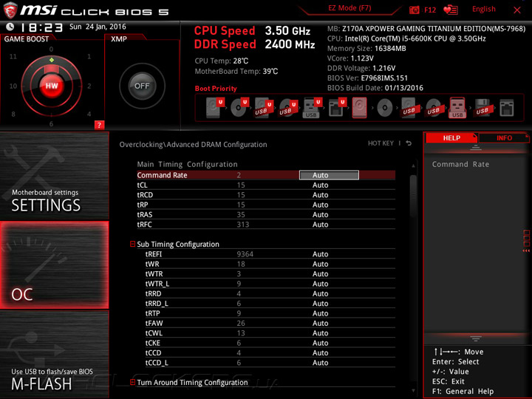Viewport: 532px width, 399px height.
Task: Select the tCWL timing row
Action: click(x=270, y=332)
